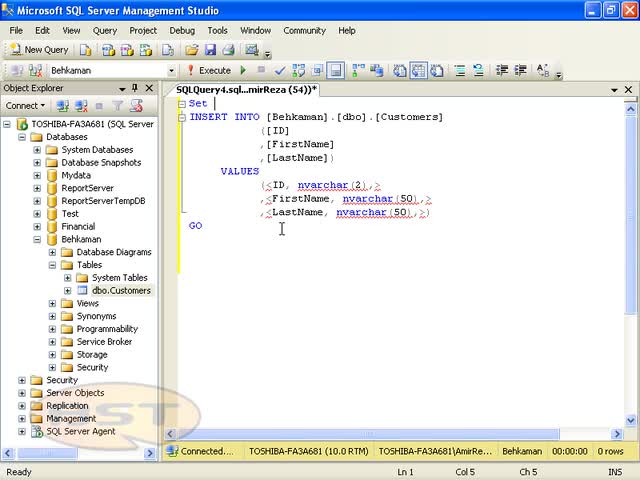Click the New Query toolbar button

click(40, 49)
